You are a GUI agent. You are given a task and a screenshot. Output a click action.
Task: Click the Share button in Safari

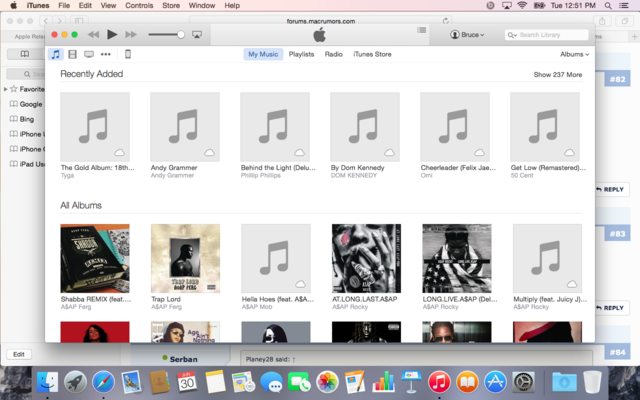pos(602,21)
